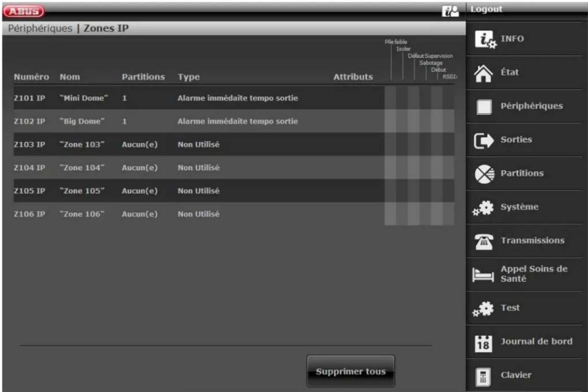The image size is (588, 392).
Task: Open the Transmissions telephone icon
Action: (484, 241)
